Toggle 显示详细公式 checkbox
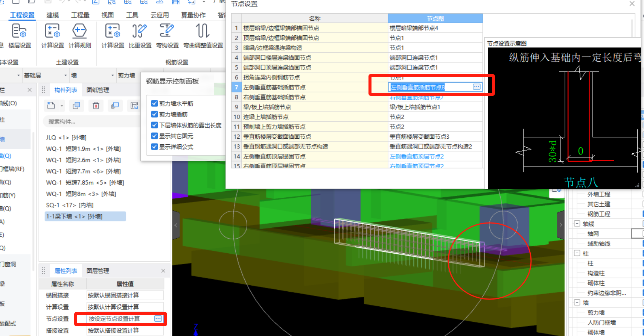The image size is (644, 336). pyautogui.click(x=154, y=147)
